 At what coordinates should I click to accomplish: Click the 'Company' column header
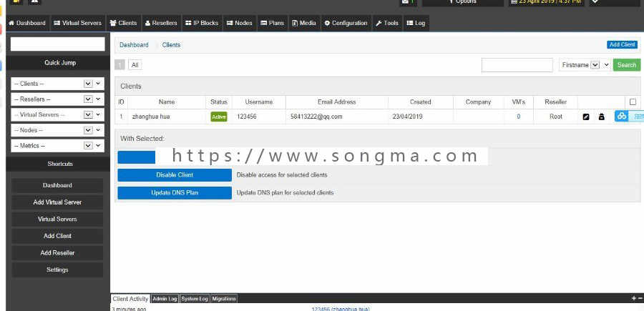(x=478, y=102)
